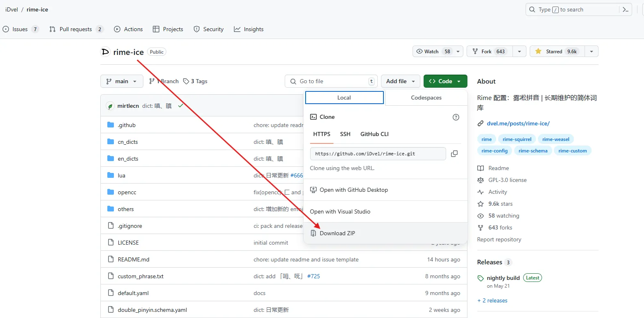Click the Fork button

tap(490, 51)
